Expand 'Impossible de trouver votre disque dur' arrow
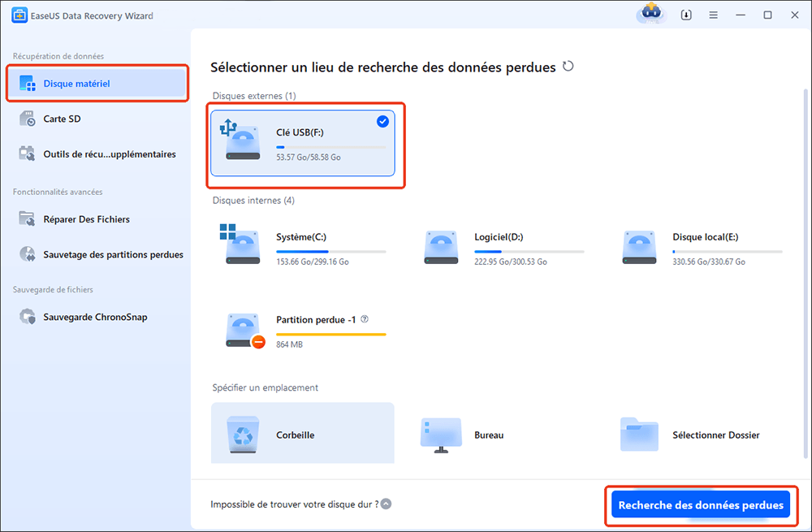The height and width of the screenshot is (532, 812). (x=387, y=504)
